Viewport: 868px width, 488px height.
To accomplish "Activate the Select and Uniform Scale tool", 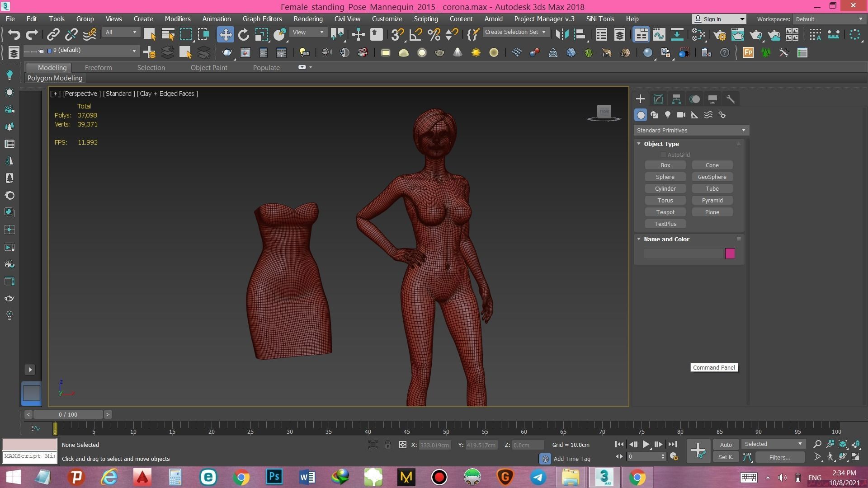I will (262, 34).
